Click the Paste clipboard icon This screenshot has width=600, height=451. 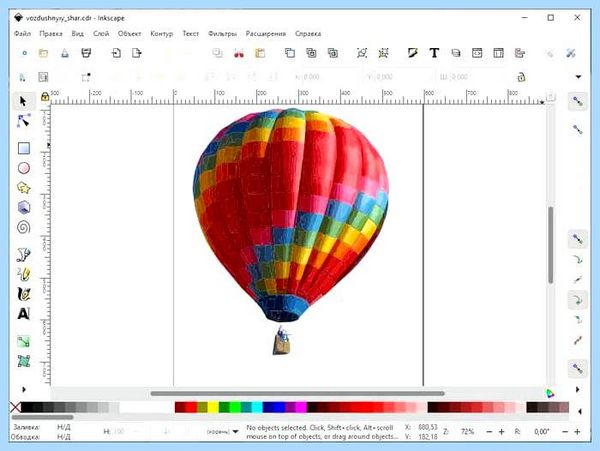tap(260, 53)
